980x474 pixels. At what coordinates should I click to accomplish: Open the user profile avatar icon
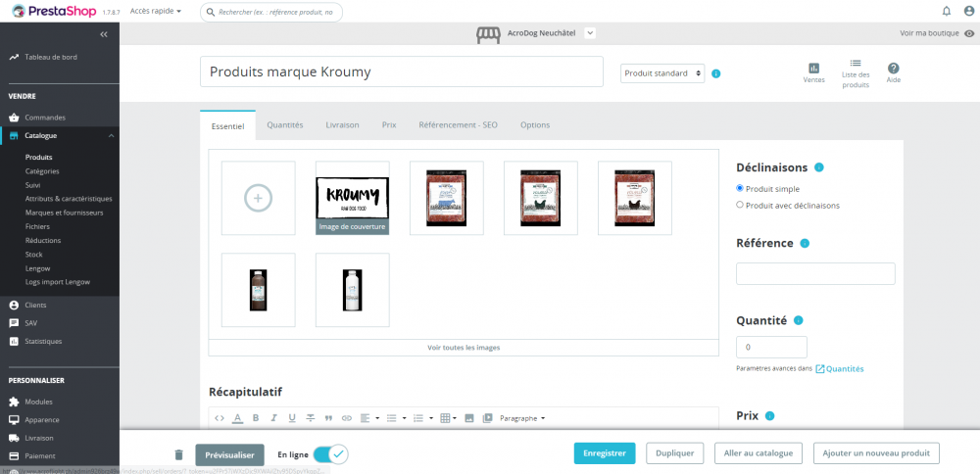[x=968, y=11]
